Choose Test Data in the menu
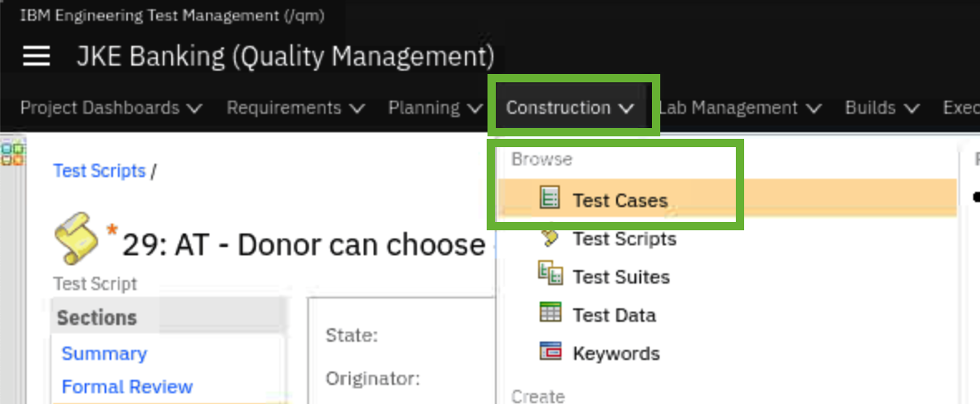The image size is (980, 404). point(614,315)
